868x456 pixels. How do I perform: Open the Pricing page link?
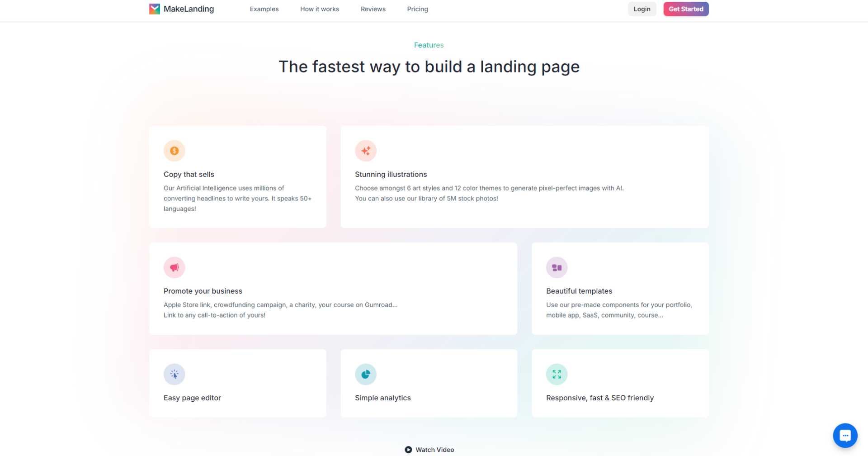click(417, 9)
